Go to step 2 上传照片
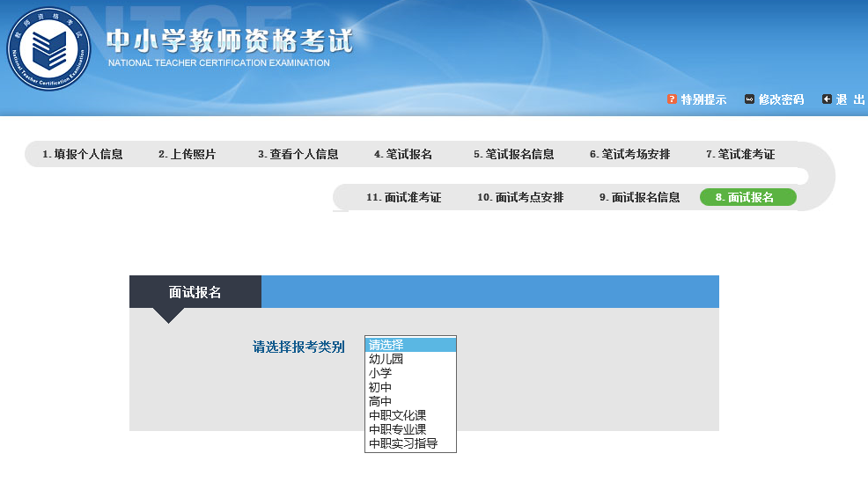 187,154
